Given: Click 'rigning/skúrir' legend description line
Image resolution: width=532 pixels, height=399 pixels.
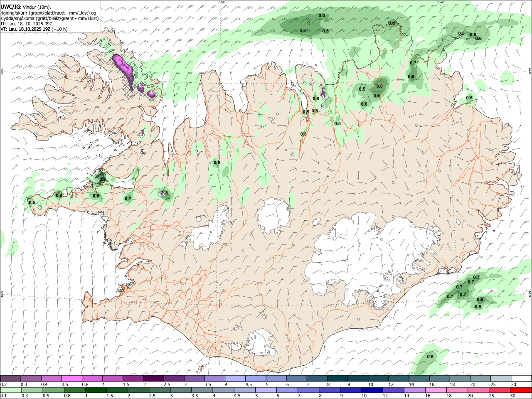Looking at the screenshot, I should [x=49, y=12].
